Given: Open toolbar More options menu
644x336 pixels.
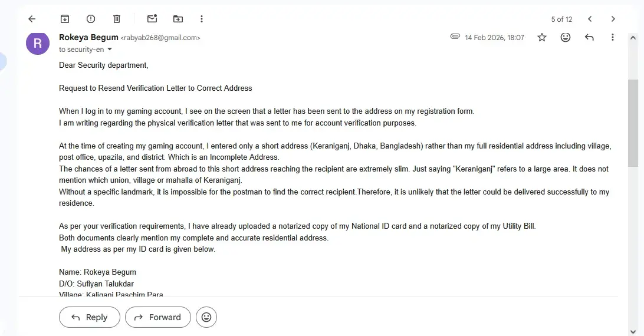Looking at the screenshot, I should click(202, 19).
